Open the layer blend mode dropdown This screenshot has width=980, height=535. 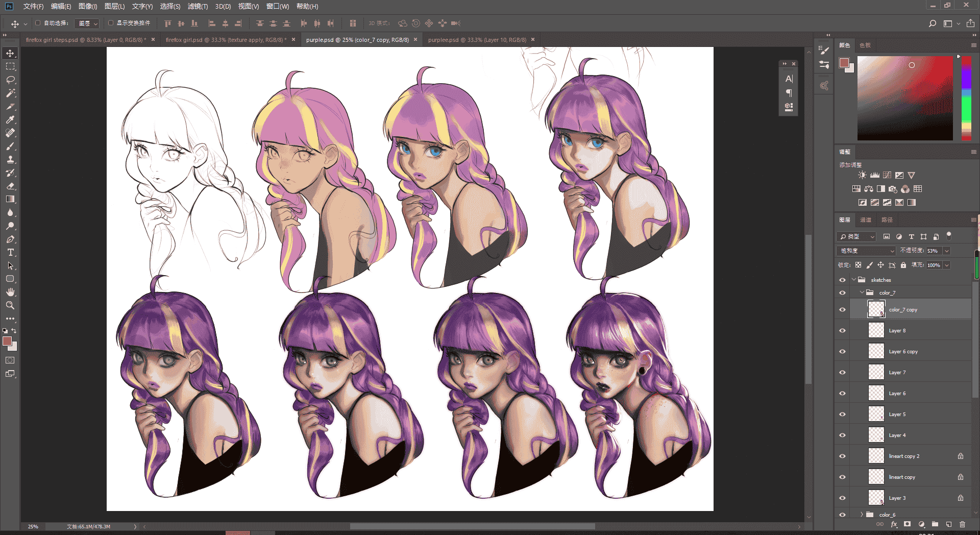click(867, 251)
